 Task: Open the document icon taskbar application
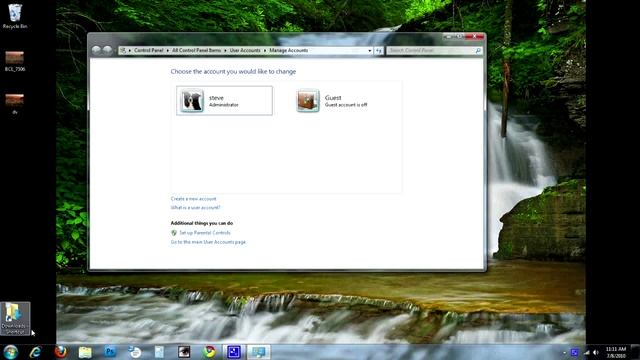(x=159, y=352)
